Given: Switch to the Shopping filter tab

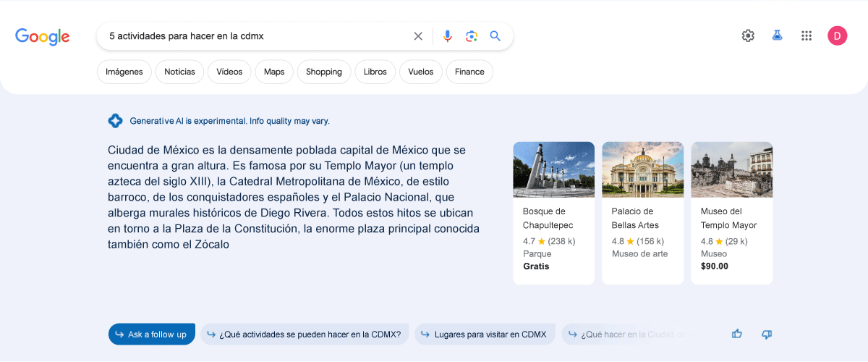Looking at the screenshot, I should click(x=324, y=72).
